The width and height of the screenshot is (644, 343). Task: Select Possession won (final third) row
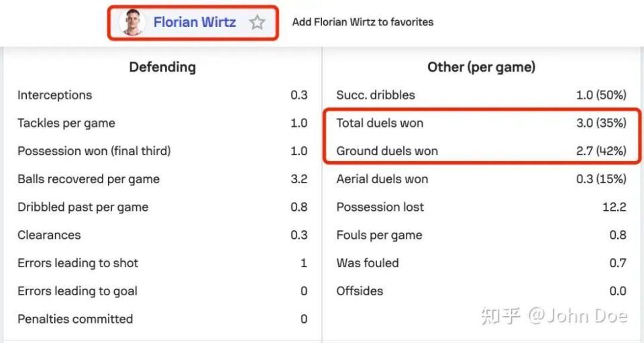162,151
